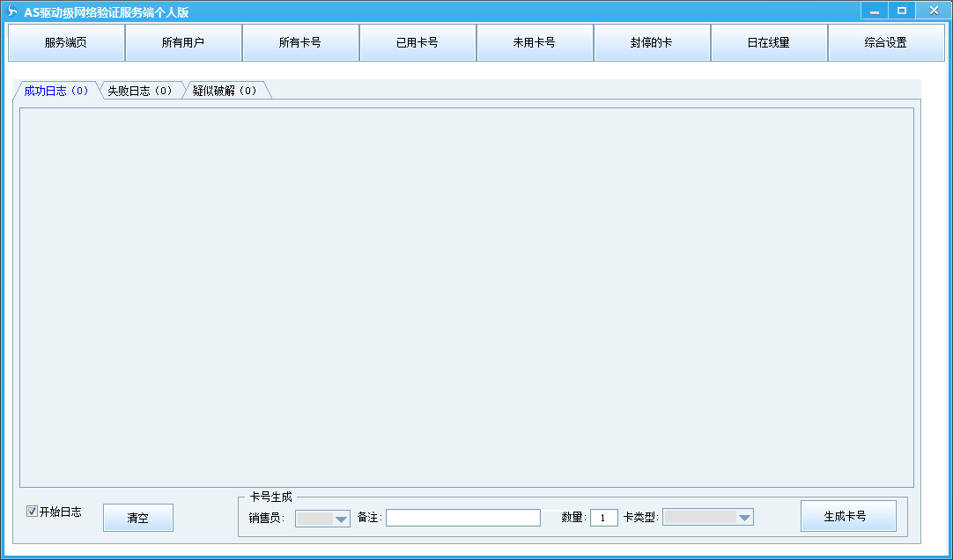
Task: Uncheck the 开始日志 checkbox
Action: coord(33,512)
